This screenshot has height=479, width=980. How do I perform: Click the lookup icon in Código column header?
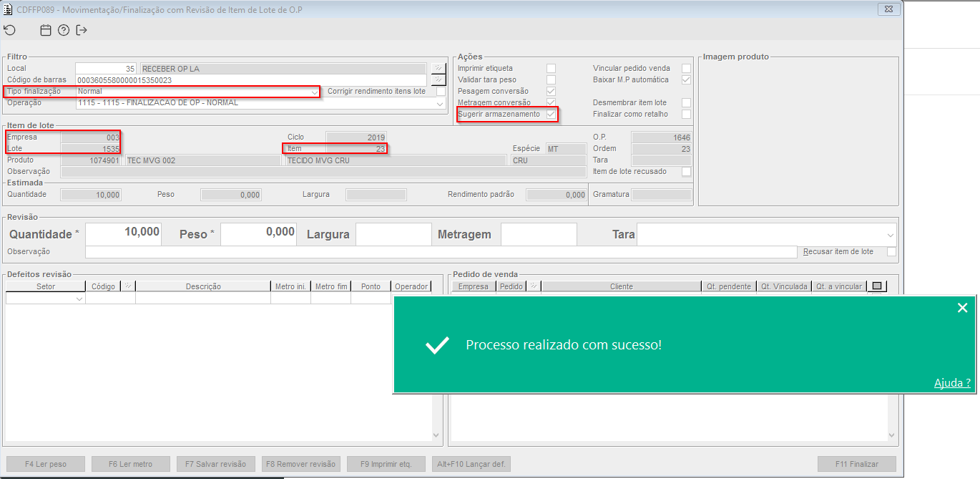point(128,286)
